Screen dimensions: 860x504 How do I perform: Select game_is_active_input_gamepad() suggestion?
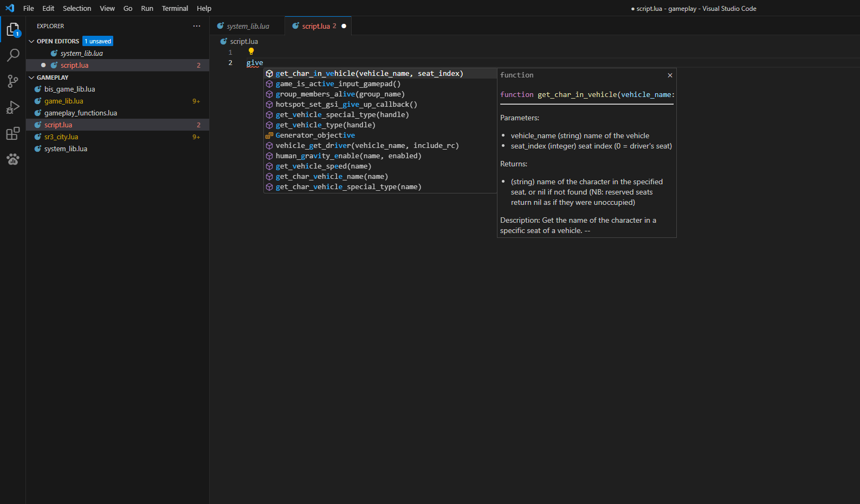(x=380, y=84)
